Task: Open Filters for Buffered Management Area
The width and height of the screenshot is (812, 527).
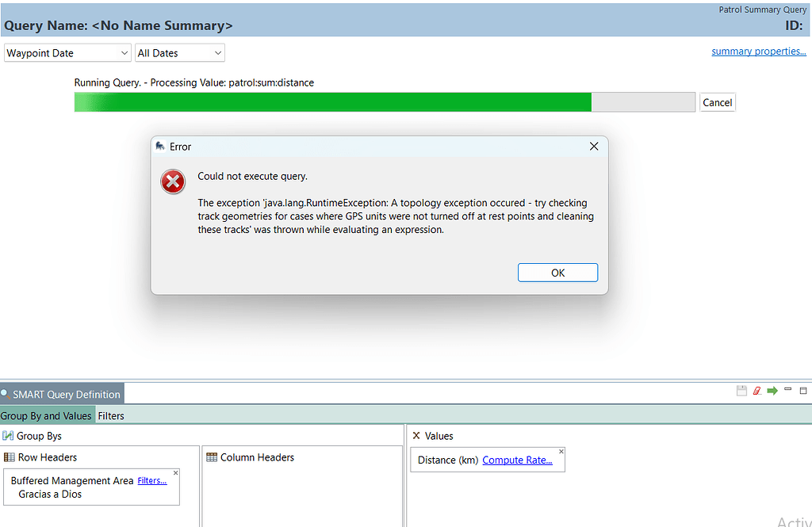Action: coord(151,480)
